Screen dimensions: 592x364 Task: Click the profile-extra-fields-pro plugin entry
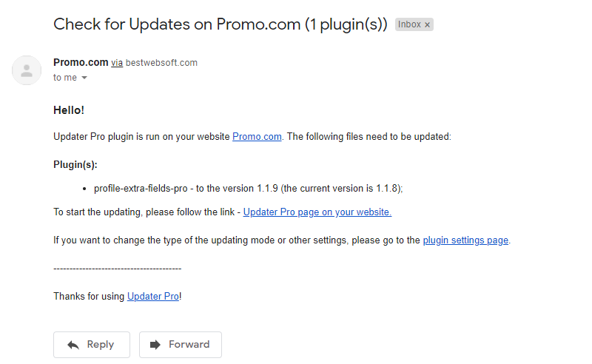coord(249,189)
